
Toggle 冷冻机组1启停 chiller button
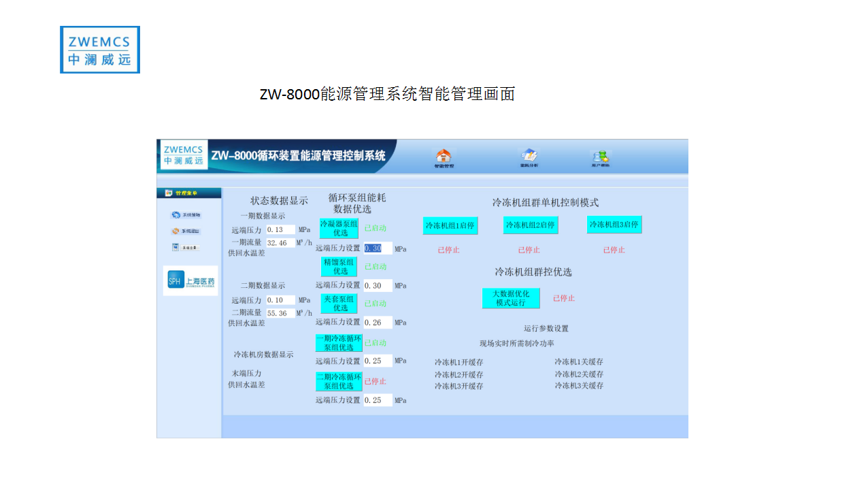coord(450,225)
